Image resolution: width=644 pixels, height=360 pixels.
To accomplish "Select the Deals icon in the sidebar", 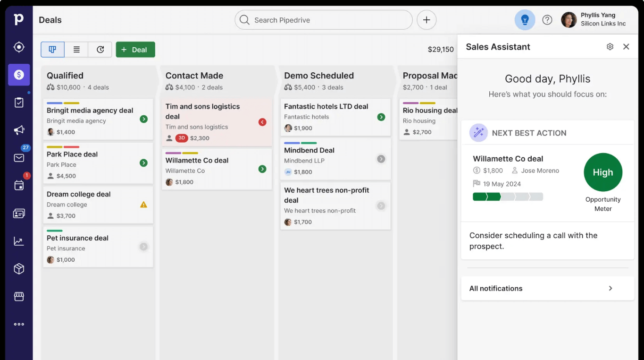I will [x=19, y=75].
